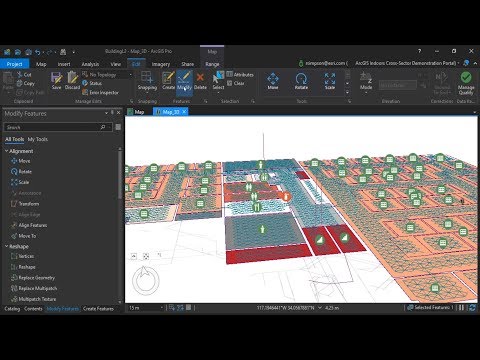This screenshot has height=360, width=480.
Task: Choose Rotate in the Alignment list
Action: (x=21, y=172)
